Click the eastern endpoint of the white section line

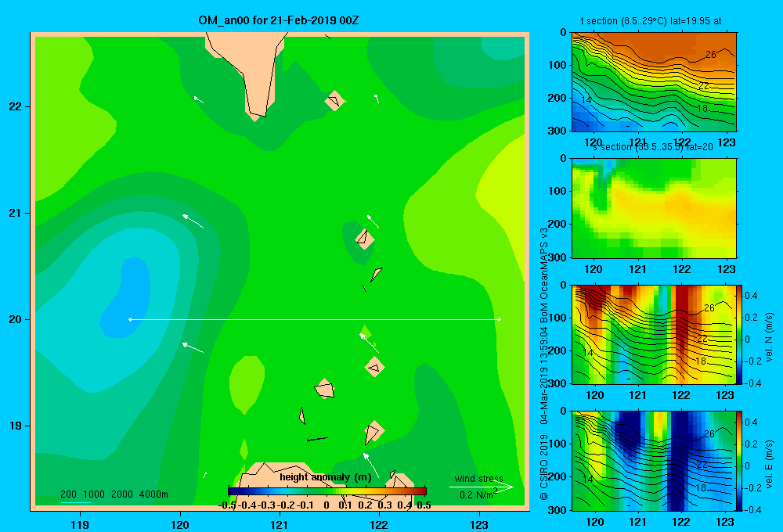tap(500, 319)
